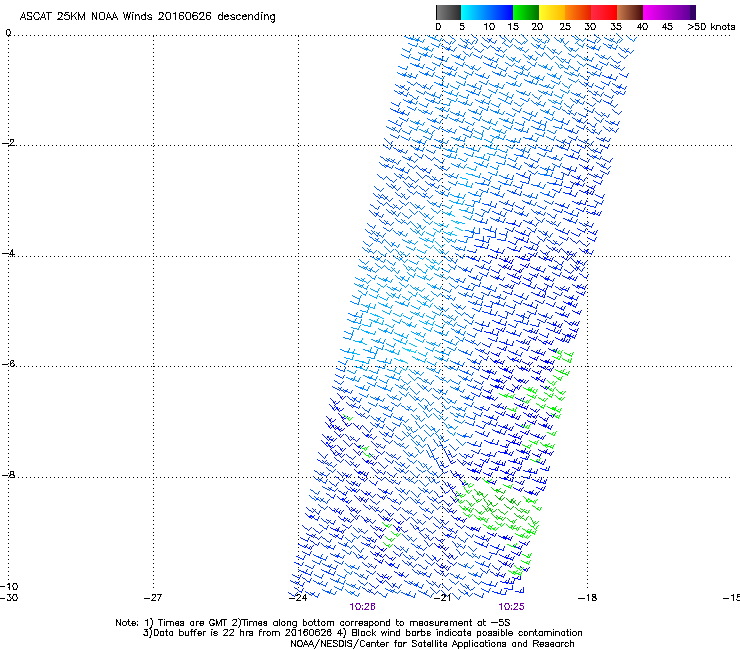Click the brown 35-40 knots legend swatch
This screenshot has height=650, width=740.
(630, 12)
